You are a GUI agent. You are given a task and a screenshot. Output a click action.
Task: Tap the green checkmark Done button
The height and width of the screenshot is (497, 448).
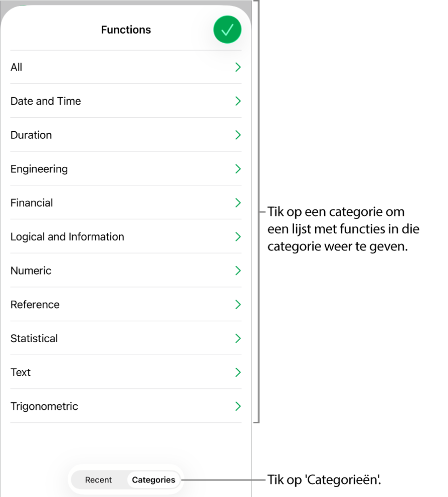click(x=227, y=30)
